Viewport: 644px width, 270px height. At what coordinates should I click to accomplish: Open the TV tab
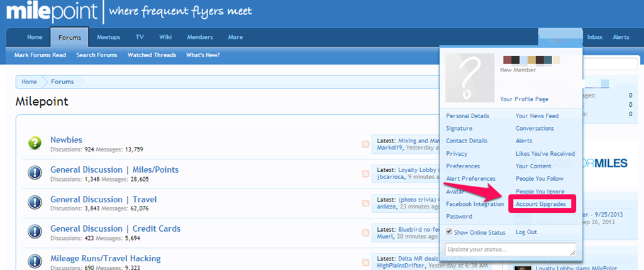coord(140,37)
